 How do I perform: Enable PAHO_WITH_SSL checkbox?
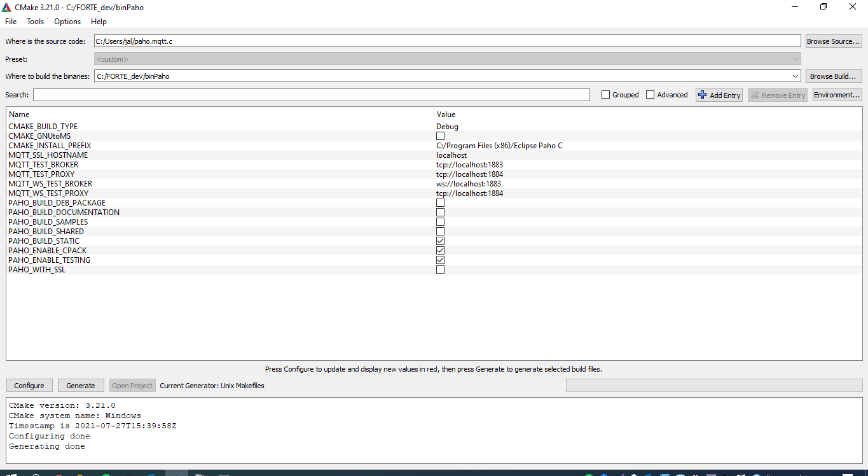[440, 270]
